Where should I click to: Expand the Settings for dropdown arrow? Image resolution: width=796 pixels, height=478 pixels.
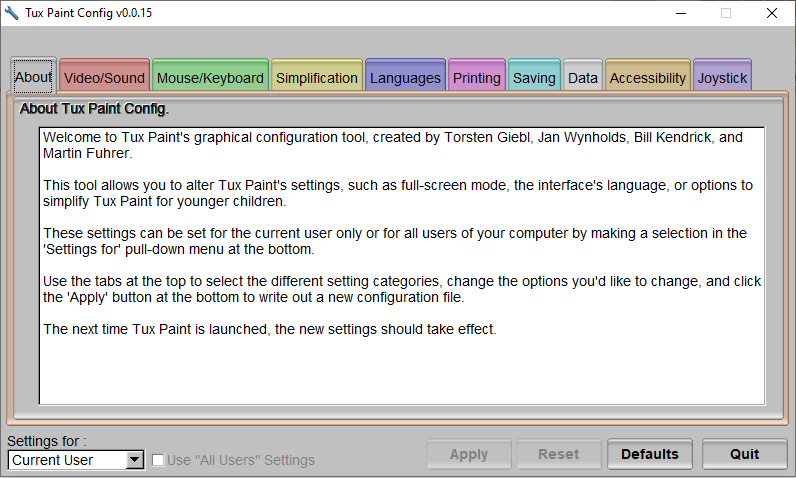pyautogui.click(x=135, y=460)
